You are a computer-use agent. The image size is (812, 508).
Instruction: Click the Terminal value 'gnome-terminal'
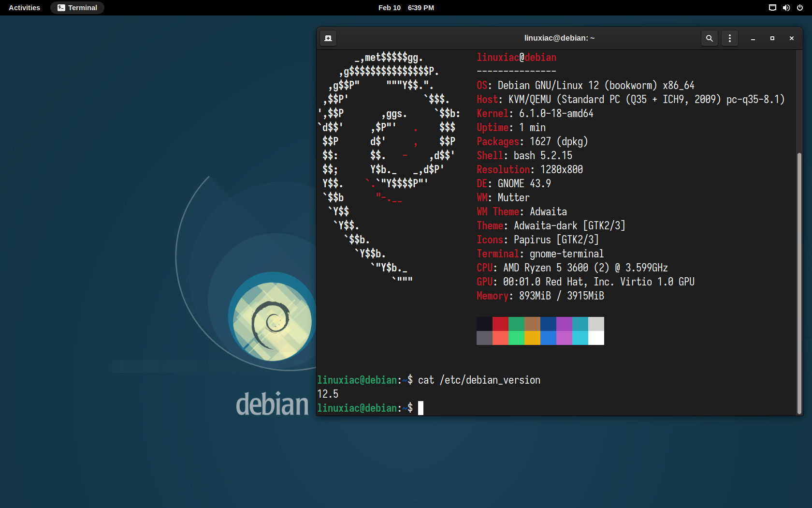[567, 254]
